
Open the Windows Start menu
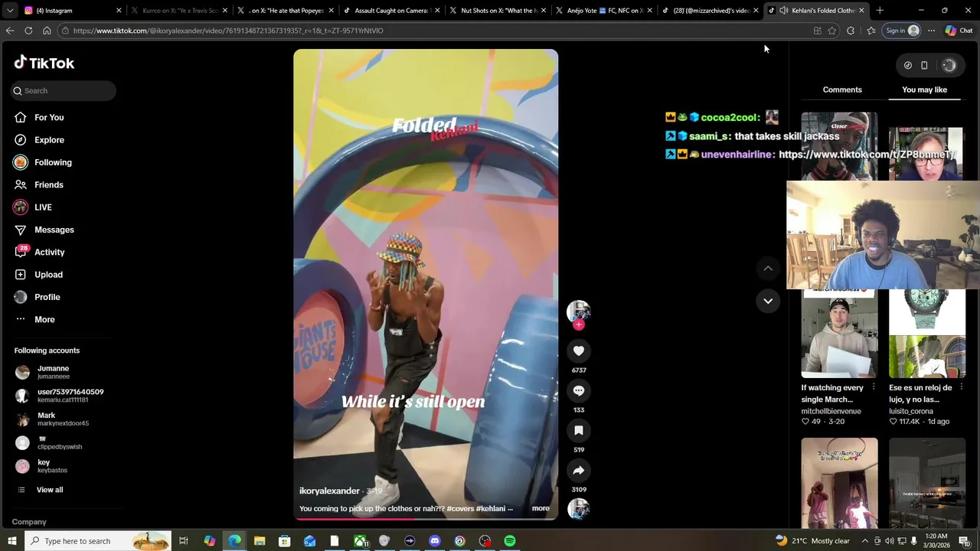pos(12,541)
